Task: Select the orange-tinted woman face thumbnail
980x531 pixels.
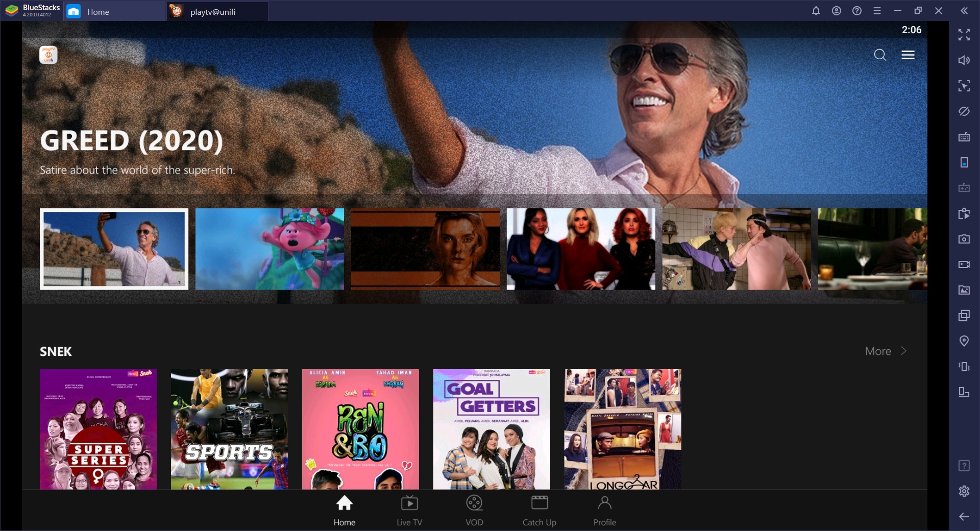Action: 425,249
